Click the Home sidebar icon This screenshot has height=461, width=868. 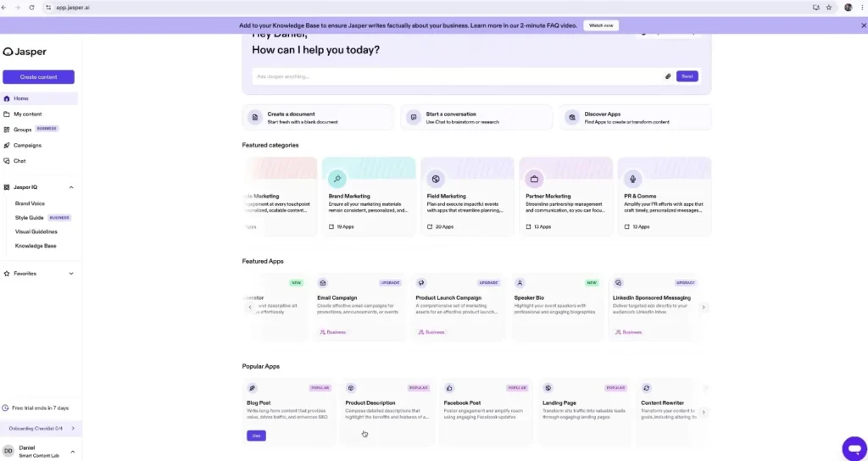coord(7,98)
